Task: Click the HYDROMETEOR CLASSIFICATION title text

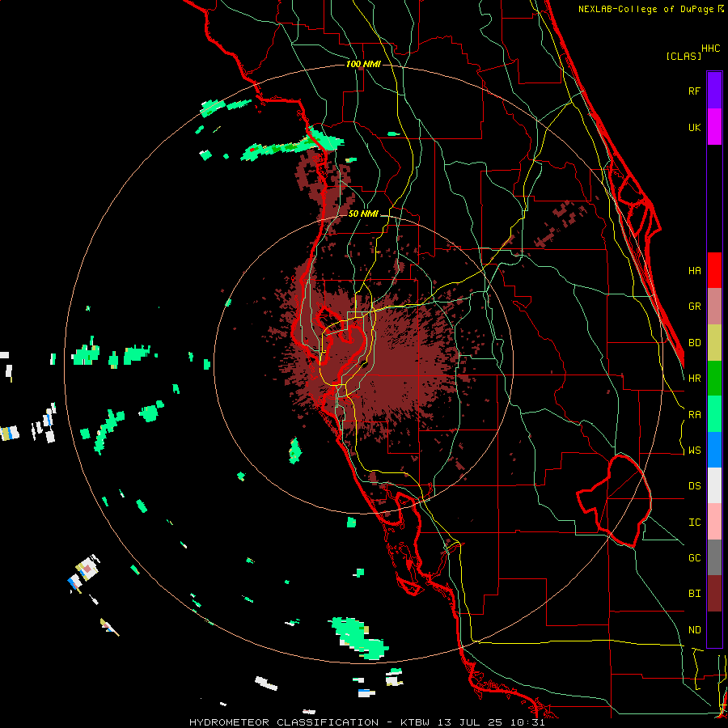Action: [284, 722]
